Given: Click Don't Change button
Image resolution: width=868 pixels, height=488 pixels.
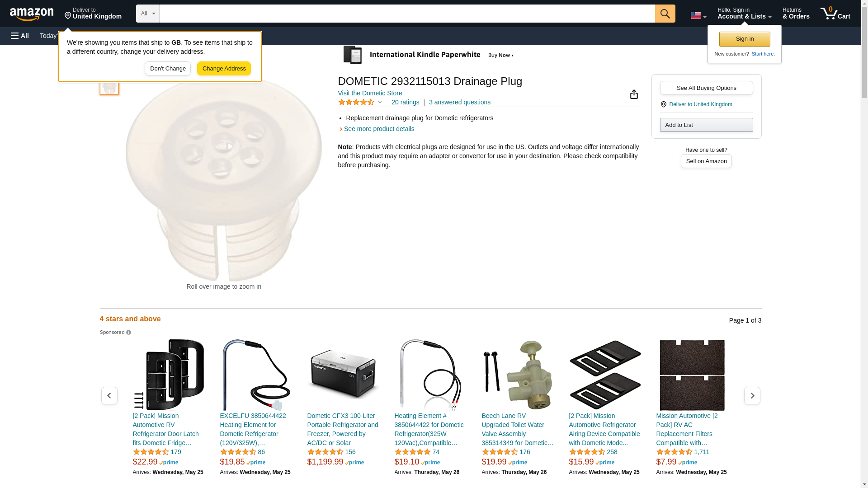Looking at the screenshot, I should (x=168, y=69).
